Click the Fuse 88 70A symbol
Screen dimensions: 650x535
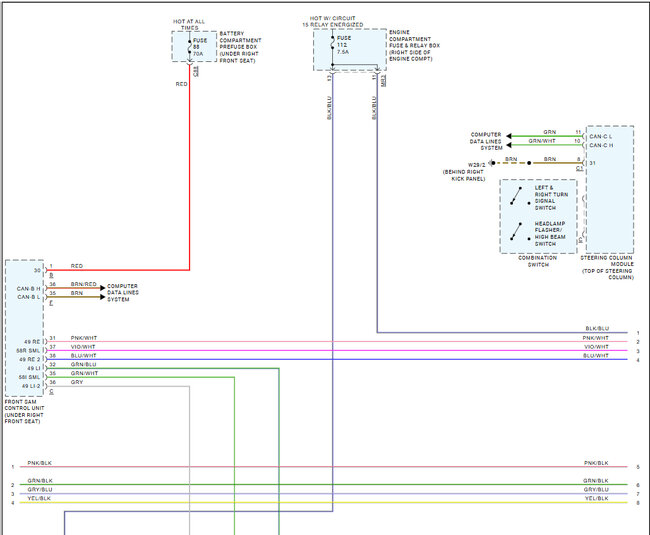(x=190, y=46)
